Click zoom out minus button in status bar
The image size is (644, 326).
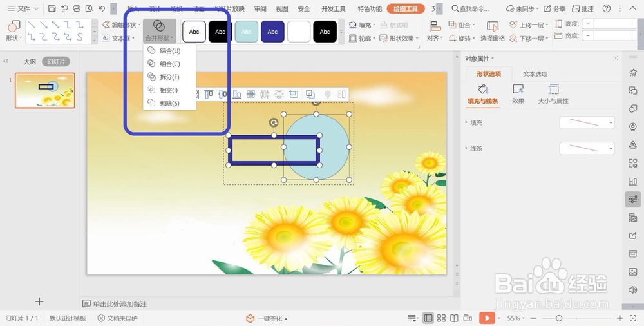(x=533, y=318)
